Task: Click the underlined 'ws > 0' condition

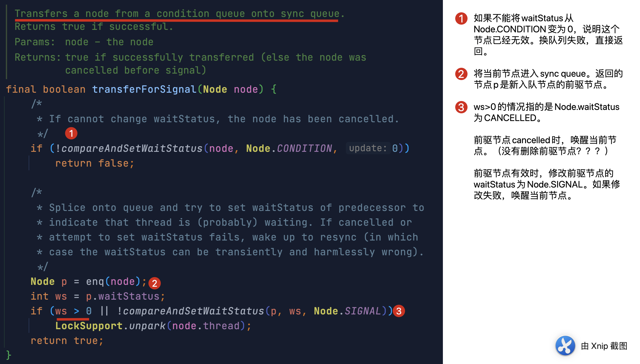Action: click(73, 311)
